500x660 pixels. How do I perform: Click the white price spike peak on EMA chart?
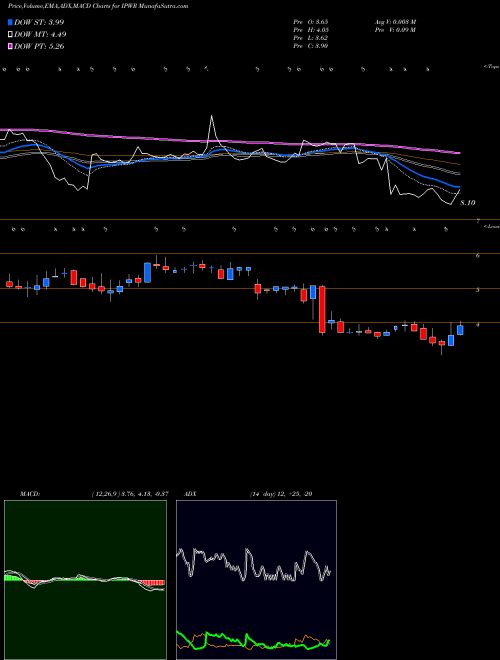tap(211, 116)
